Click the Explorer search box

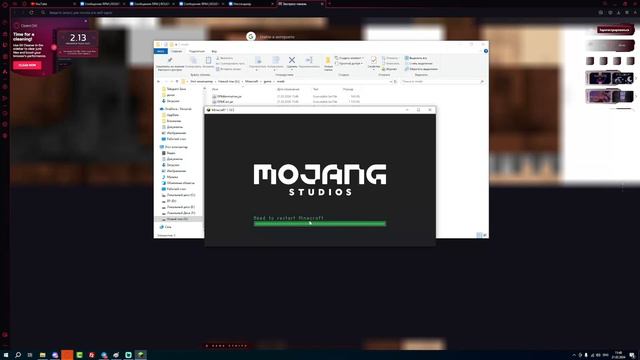coord(442,82)
